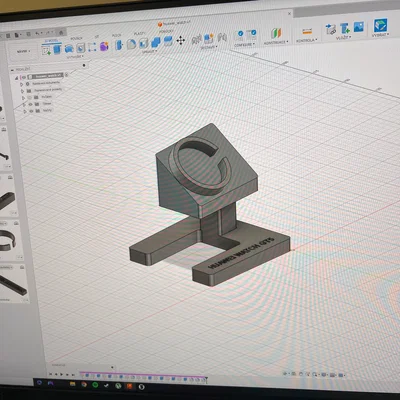Switch to the Plech tab
400x400 pixels.
coord(117,35)
